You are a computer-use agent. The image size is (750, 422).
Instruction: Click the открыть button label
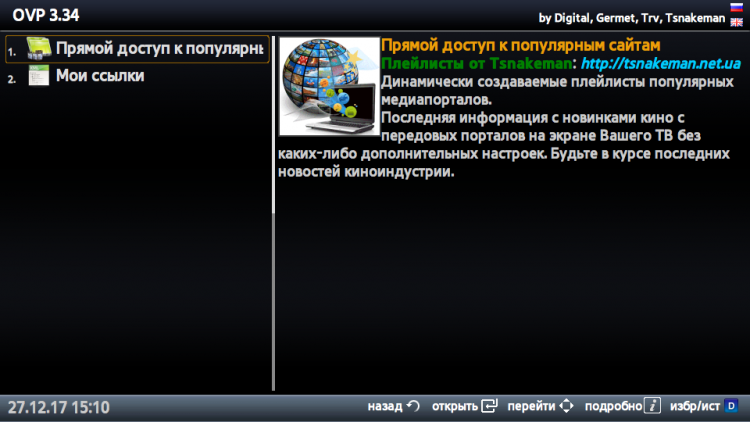455,406
